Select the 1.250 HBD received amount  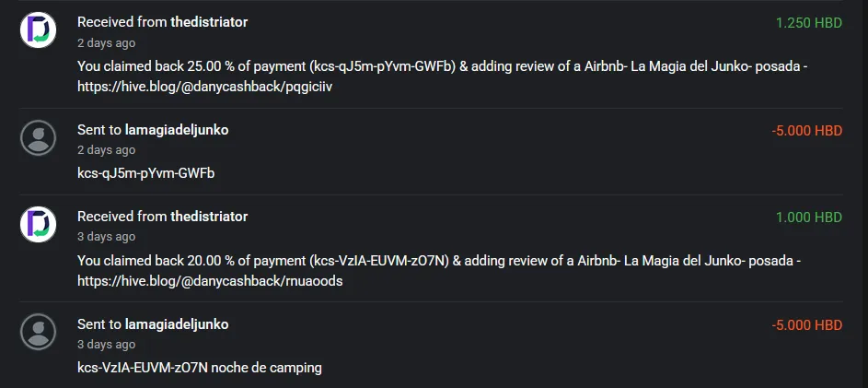tap(809, 23)
